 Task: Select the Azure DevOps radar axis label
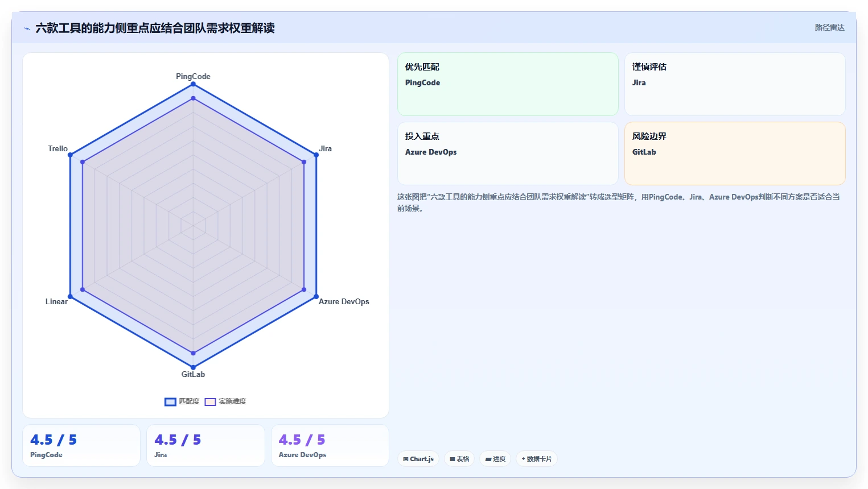point(344,301)
